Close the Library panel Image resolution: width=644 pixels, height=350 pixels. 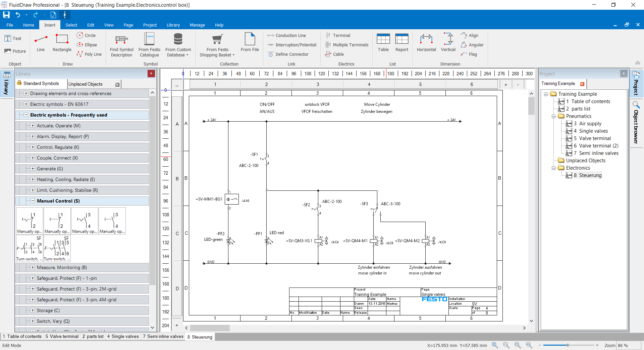tap(151, 74)
